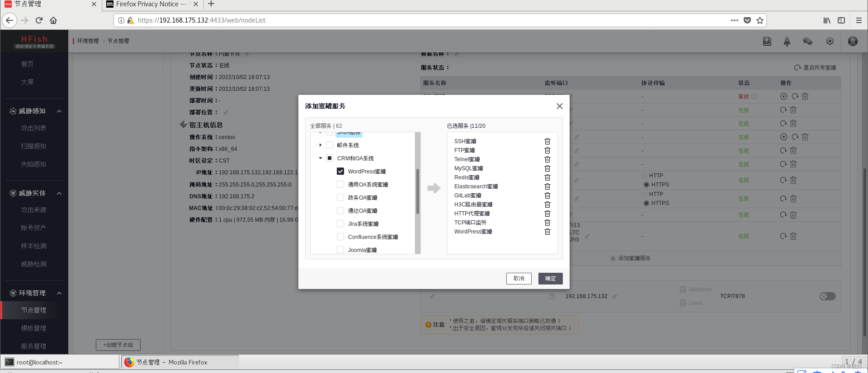Click the HFish logo
This screenshot has width=868, height=373.
pyautogui.click(x=34, y=42)
